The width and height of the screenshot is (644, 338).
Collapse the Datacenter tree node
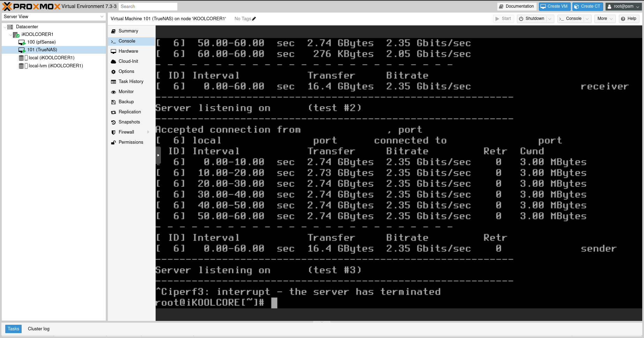coord(5,27)
